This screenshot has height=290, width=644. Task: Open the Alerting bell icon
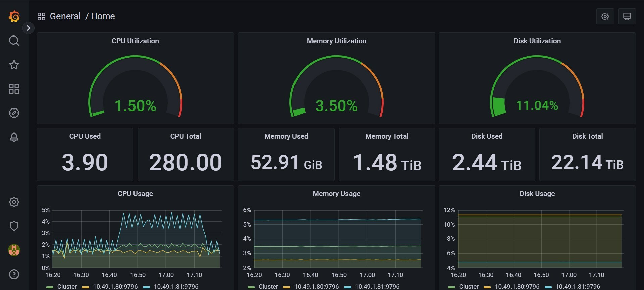point(14,137)
